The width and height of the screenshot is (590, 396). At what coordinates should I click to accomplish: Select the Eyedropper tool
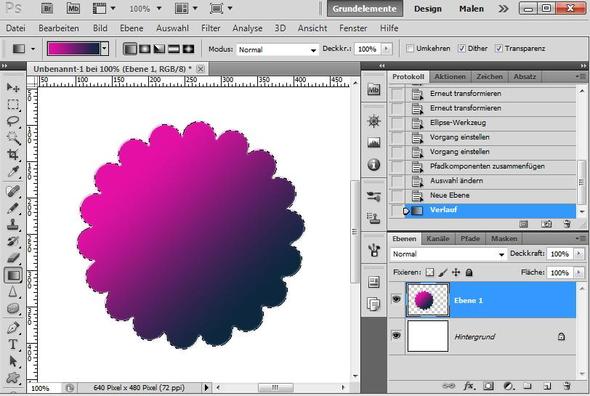click(x=13, y=172)
